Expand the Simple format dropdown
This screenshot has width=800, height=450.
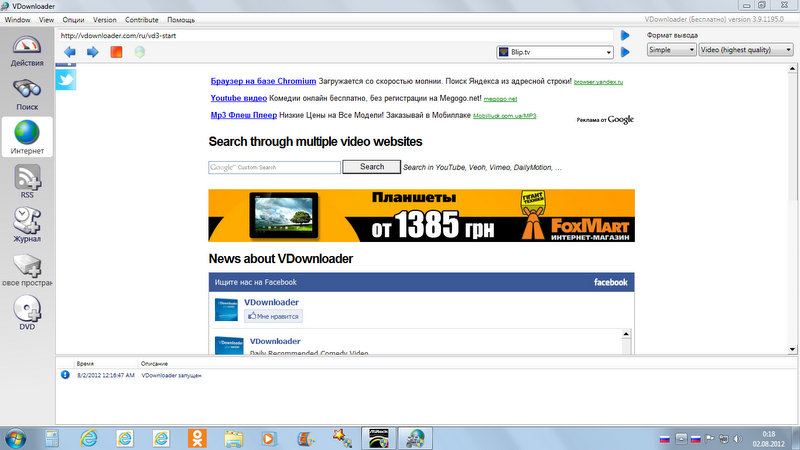click(691, 50)
